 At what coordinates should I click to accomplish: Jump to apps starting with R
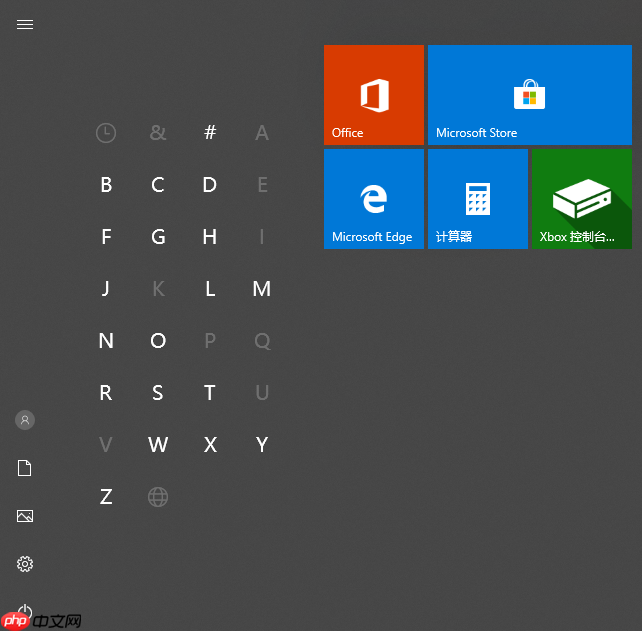click(106, 393)
